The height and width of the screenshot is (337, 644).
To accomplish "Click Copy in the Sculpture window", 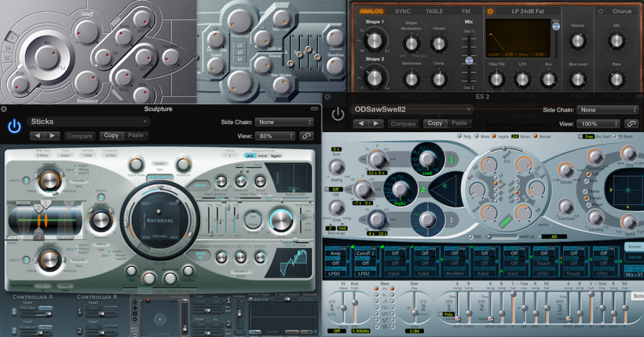I will point(111,135).
